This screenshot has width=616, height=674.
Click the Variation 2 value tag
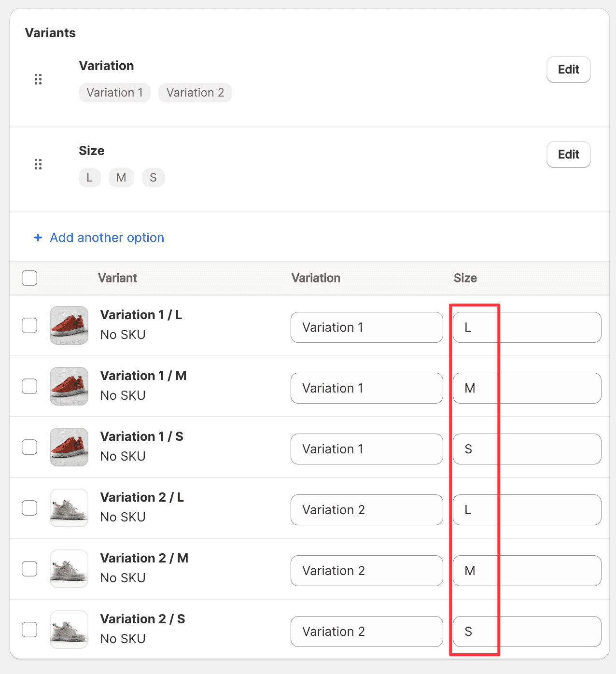pyautogui.click(x=195, y=93)
